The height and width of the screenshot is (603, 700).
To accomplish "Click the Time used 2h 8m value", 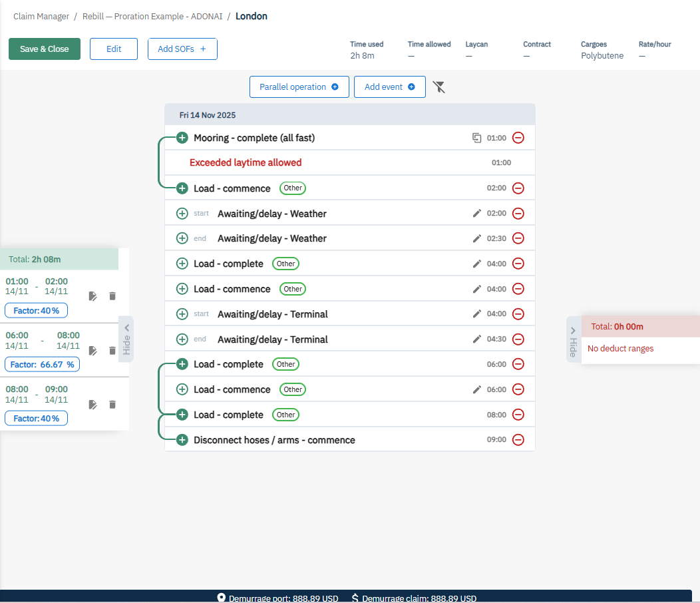I will (x=362, y=56).
